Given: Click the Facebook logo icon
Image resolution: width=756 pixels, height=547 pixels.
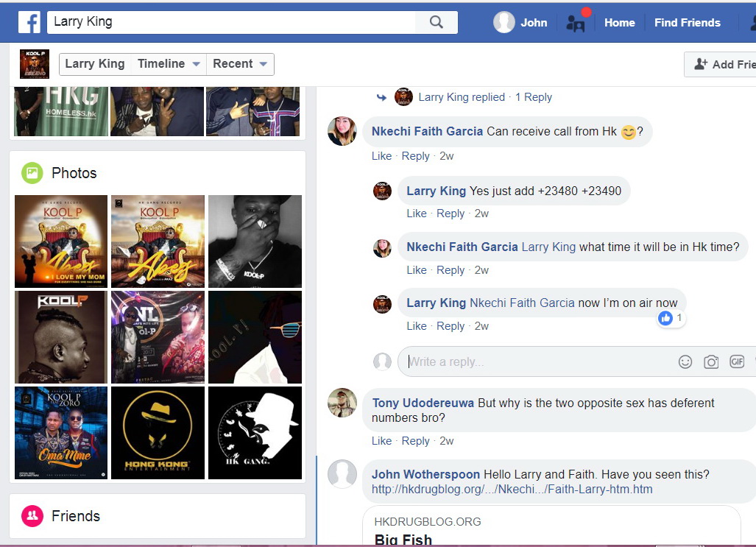Looking at the screenshot, I should (29, 22).
